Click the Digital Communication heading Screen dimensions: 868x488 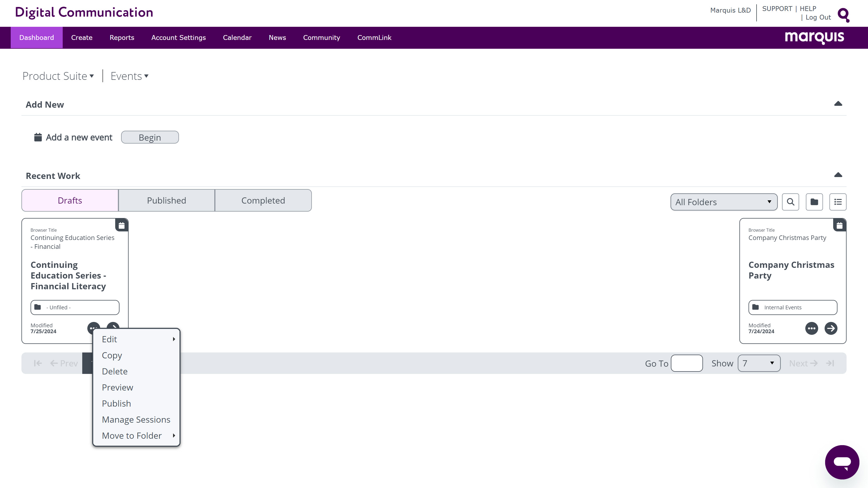point(84,13)
